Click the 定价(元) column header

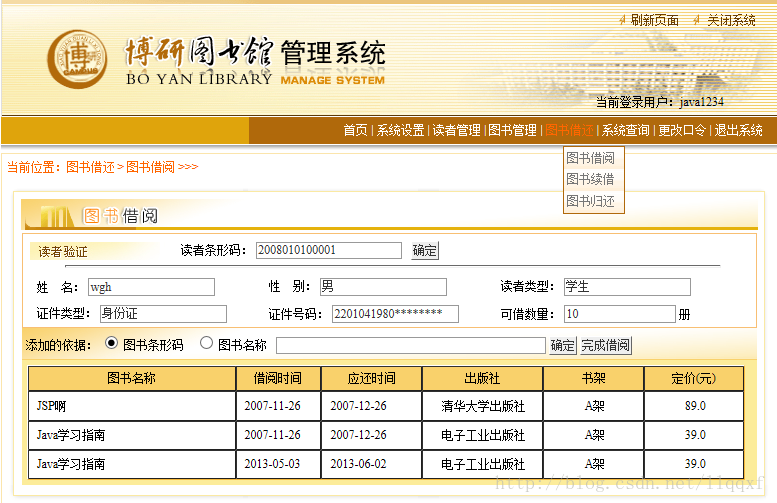point(694,379)
